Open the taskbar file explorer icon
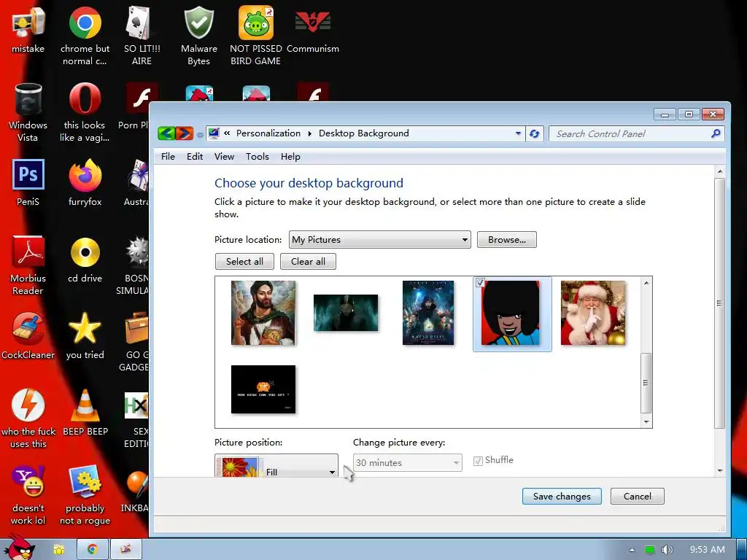This screenshot has width=747, height=560. point(58,549)
